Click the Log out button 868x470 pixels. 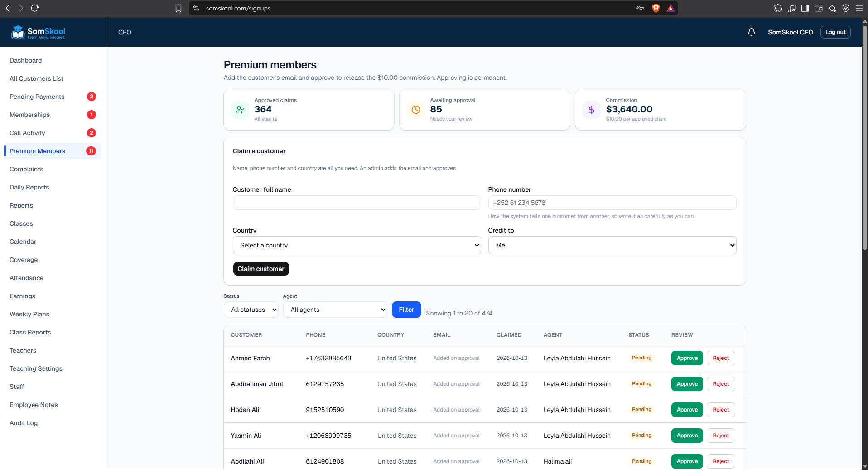coord(835,32)
